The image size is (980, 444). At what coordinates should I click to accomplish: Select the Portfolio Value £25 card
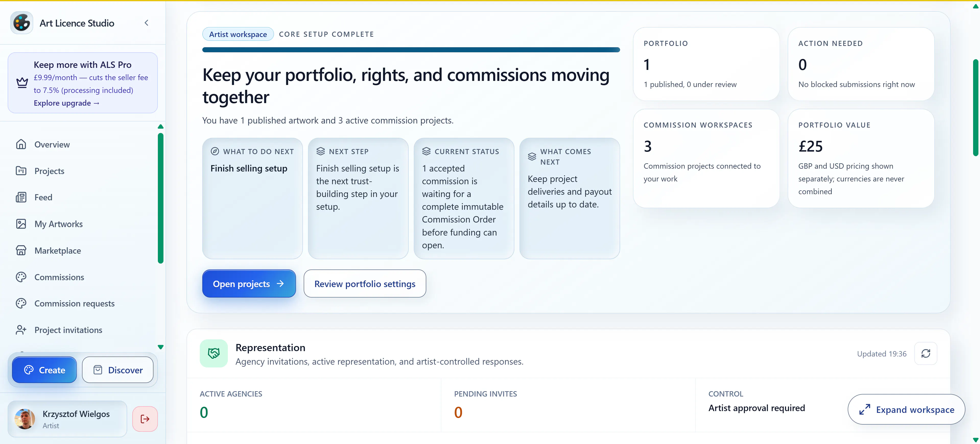(x=861, y=158)
